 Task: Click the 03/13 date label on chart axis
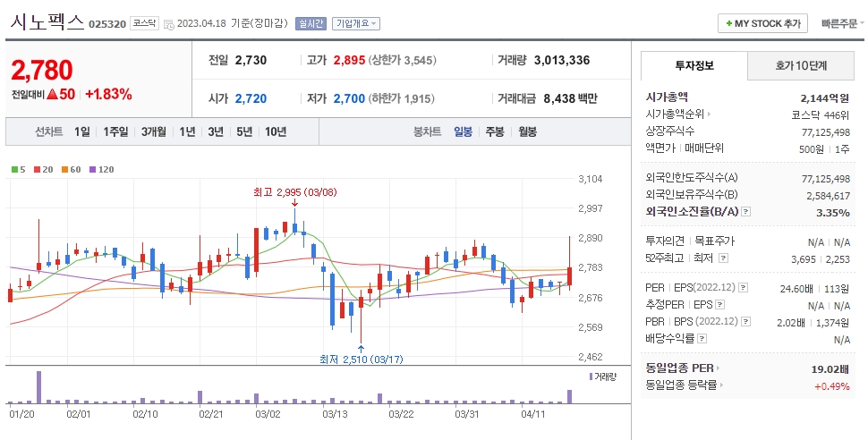pos(335,414)
